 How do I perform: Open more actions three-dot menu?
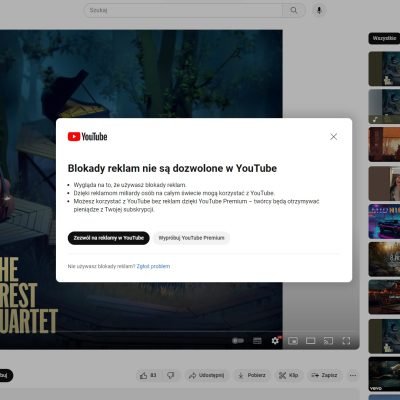(353, 375)
